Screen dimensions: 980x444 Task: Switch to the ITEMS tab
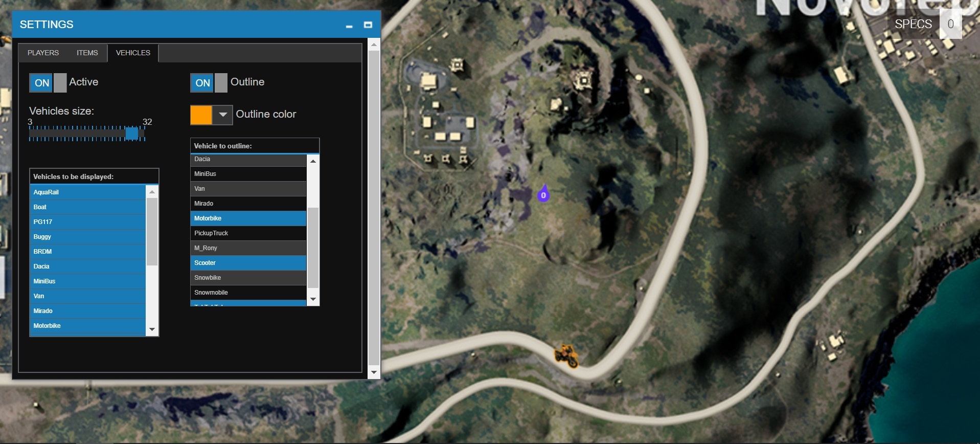(x=87, y=53)
